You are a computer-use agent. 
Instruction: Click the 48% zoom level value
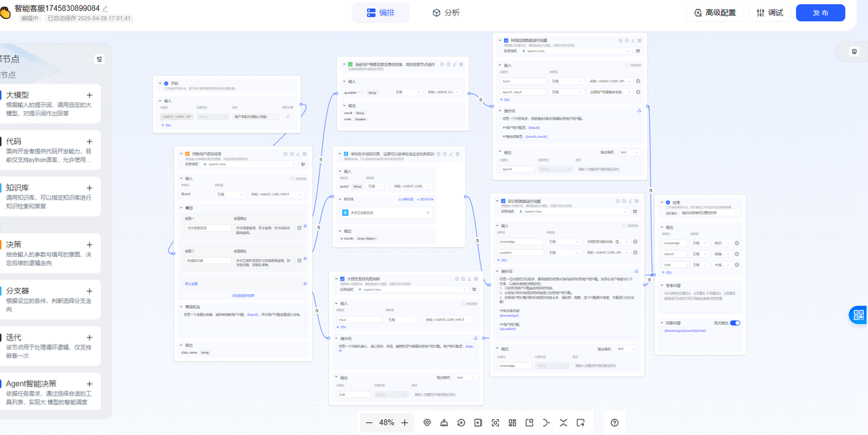387,422
